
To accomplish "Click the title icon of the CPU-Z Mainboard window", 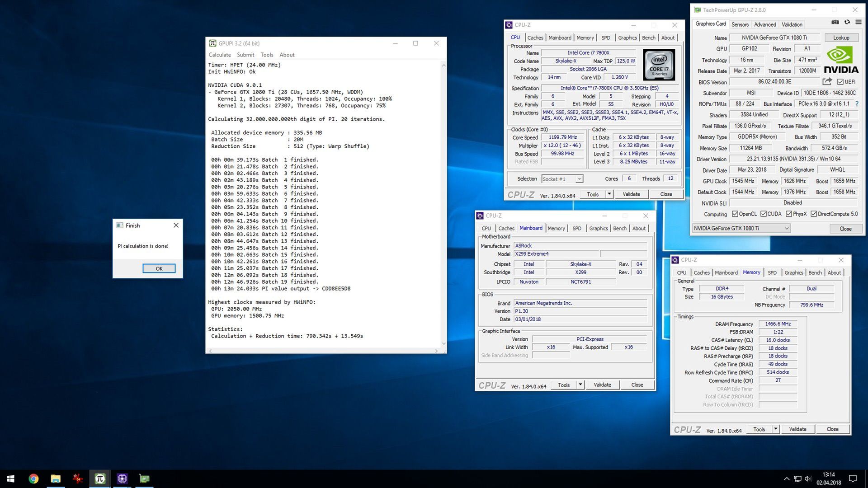I will pyautogui.click(x=480, y=216).
